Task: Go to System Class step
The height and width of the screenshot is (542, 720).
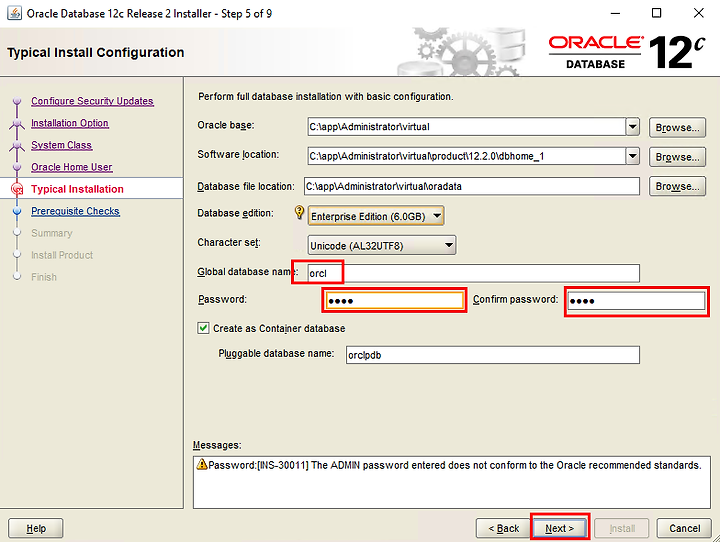Action: [x=62, y=145]
